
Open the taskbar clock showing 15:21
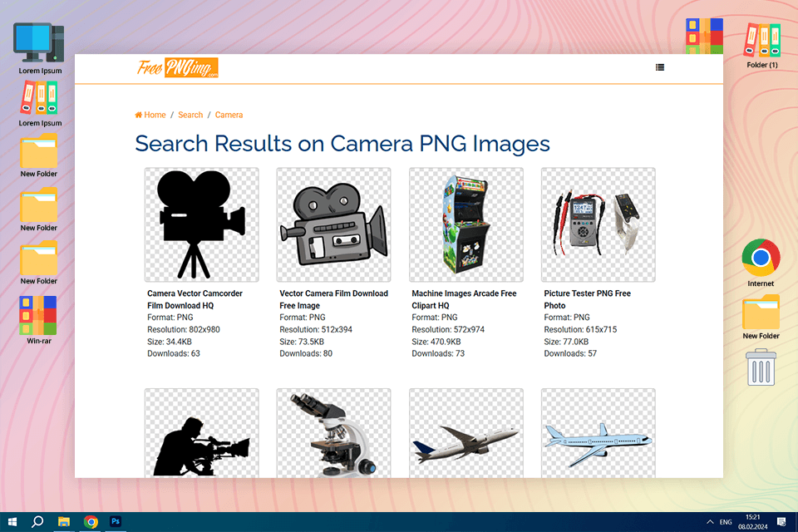point(753,522)
